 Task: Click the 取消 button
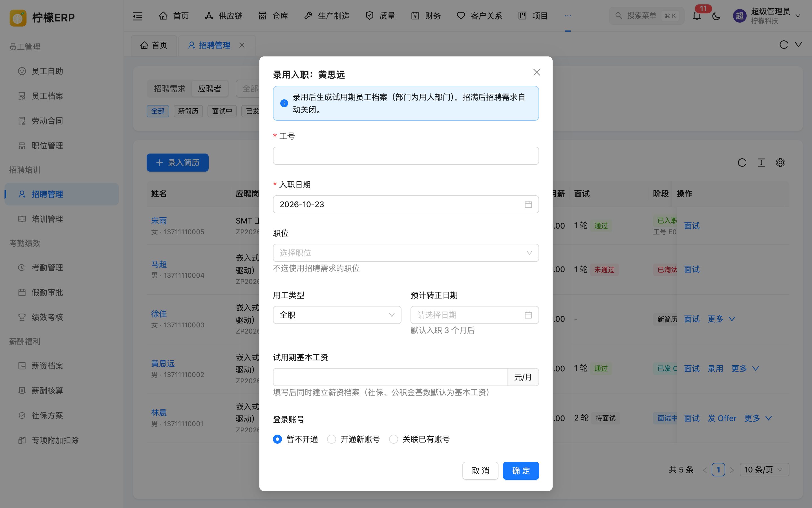480,471
